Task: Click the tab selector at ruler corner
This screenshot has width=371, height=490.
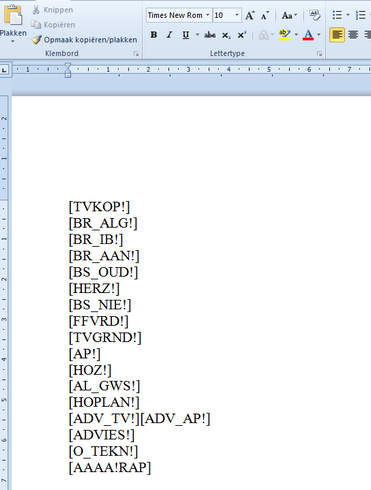Action: (4, 70)
